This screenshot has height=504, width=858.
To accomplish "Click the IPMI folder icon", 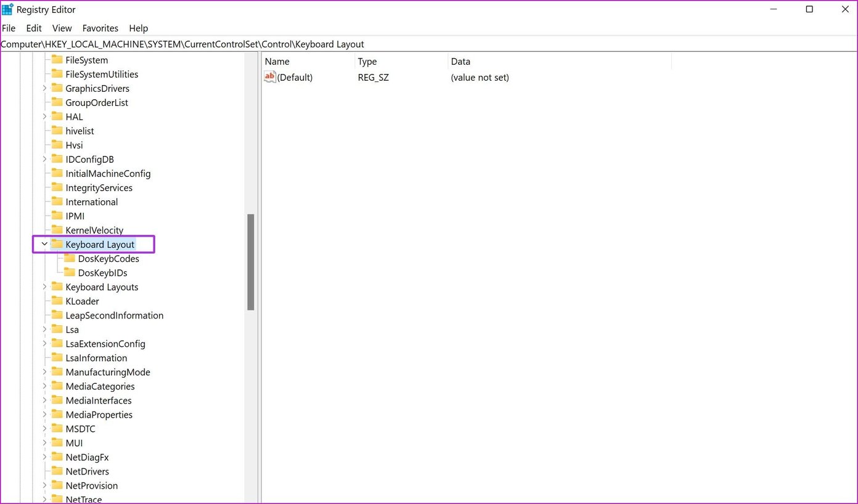I will [x=57, y=216].
